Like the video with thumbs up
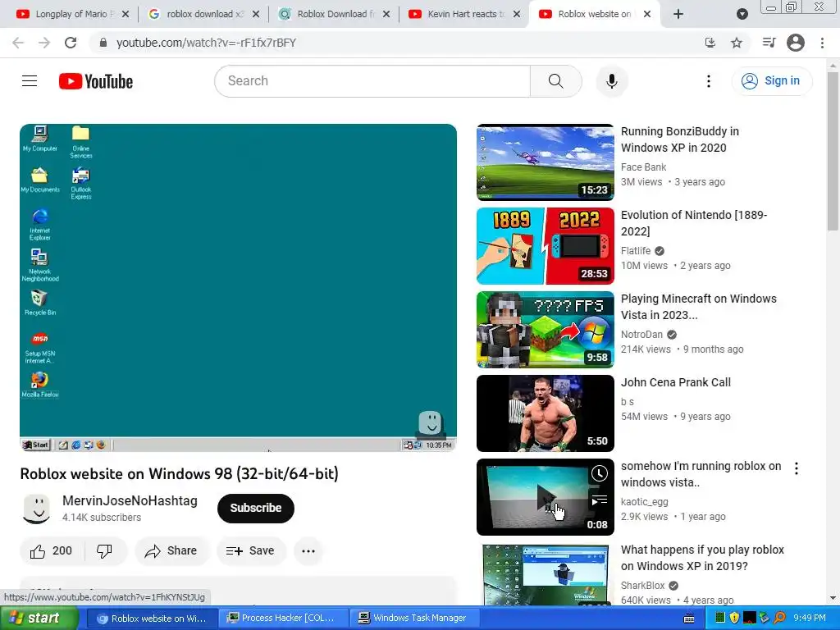 (x=52, y=550)
